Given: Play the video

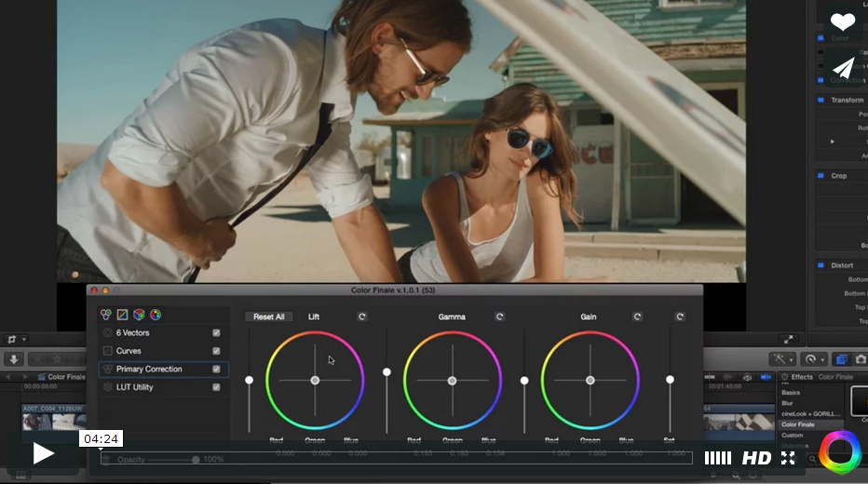Looking at the screenshot, I should point(43,453).
